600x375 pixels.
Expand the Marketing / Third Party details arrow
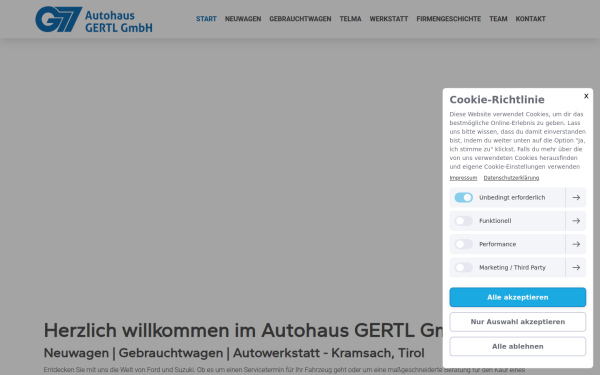576,267
